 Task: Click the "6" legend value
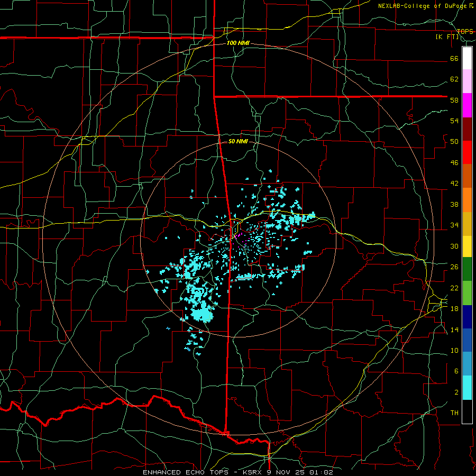[456, 371]
